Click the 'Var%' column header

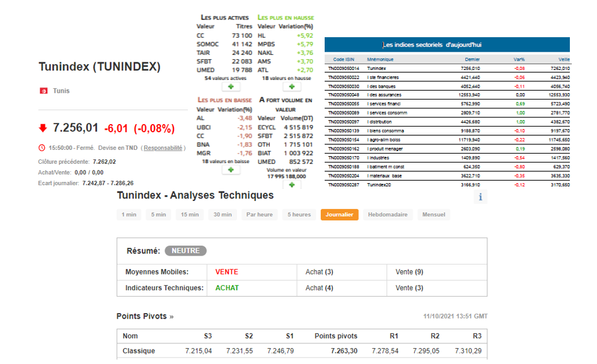(x=519, y=59)
